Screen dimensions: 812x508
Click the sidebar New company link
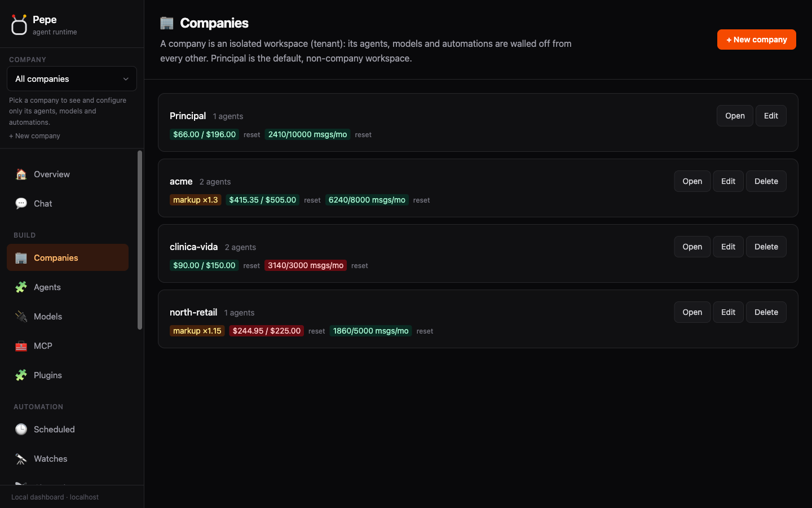34,136
